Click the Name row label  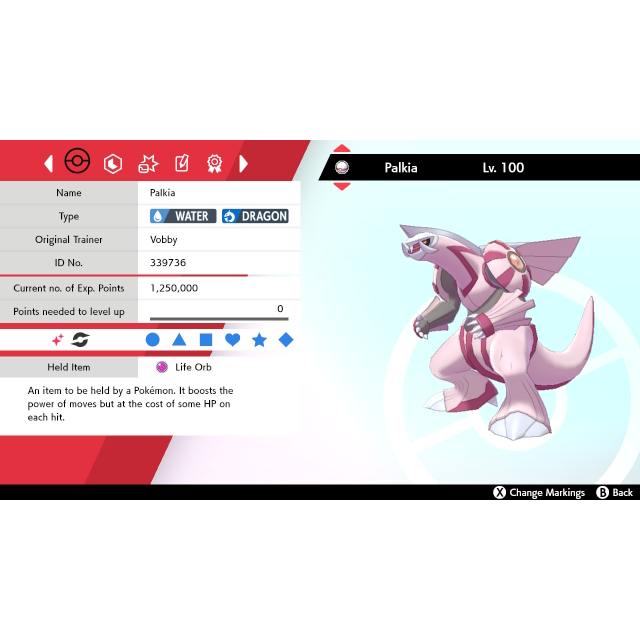pos(69,193)
